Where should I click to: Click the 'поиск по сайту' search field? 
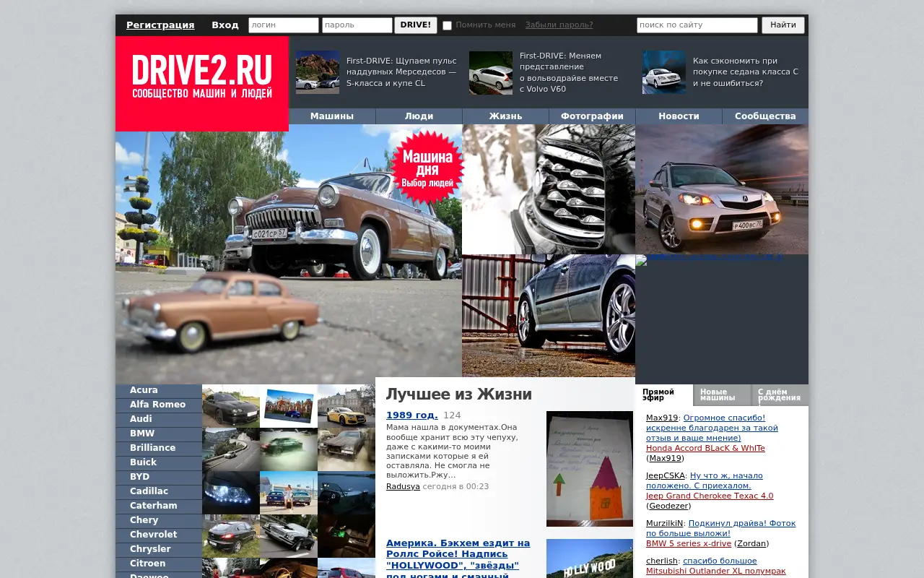click(697, 25)
